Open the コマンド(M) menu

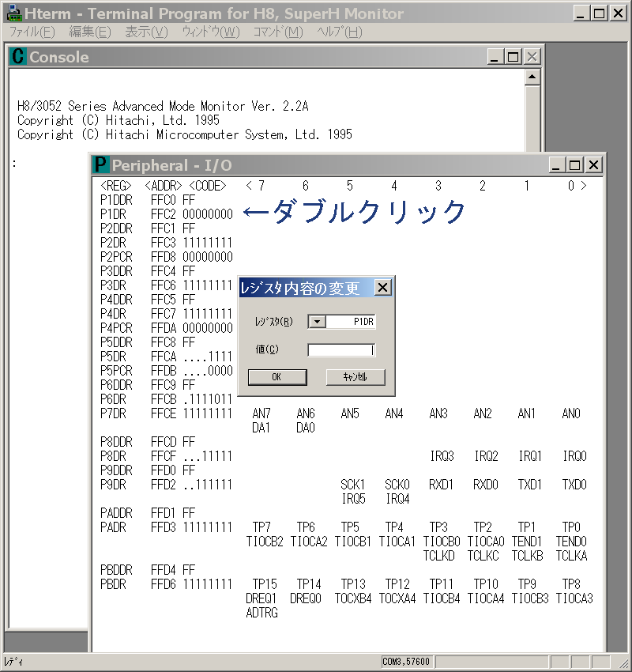[x=277, y=32]
